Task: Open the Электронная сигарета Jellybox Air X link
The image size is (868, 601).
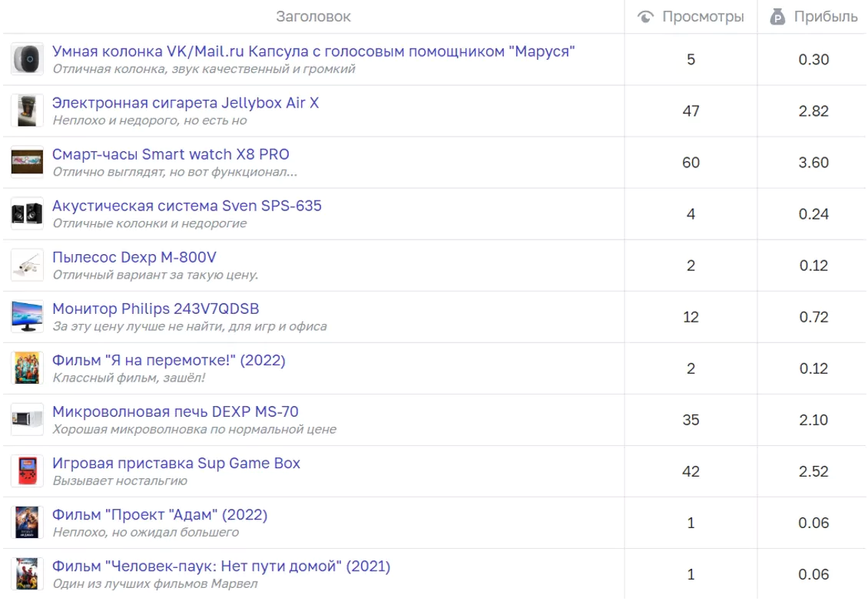Action: (x=185, y=102)
